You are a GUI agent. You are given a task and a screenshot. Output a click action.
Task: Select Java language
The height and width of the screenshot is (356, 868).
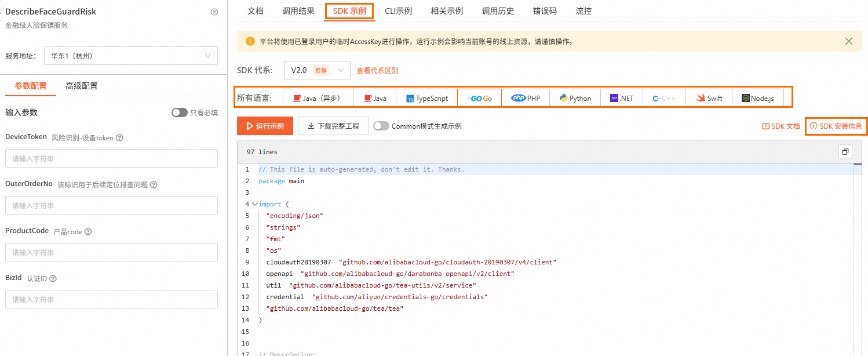pyautogui.click(x=375, y=98)
